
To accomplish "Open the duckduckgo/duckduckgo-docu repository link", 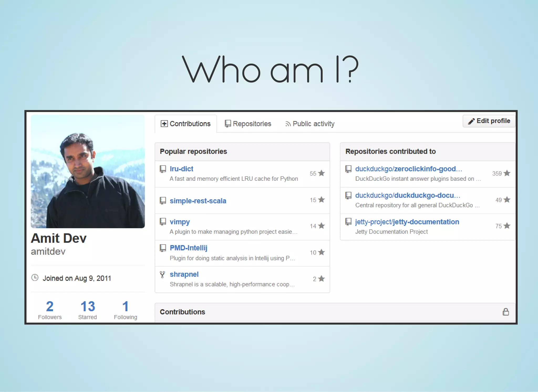I will click(407, 195).
